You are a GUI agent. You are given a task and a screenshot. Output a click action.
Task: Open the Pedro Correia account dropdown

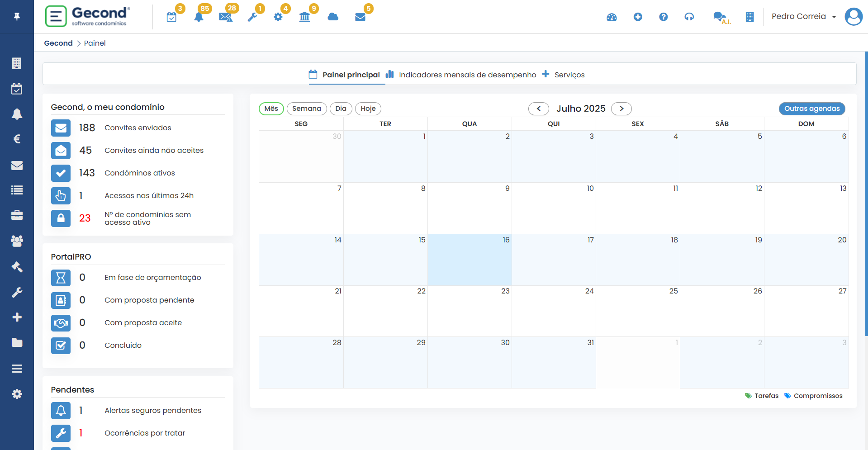[x=803, y=16]
